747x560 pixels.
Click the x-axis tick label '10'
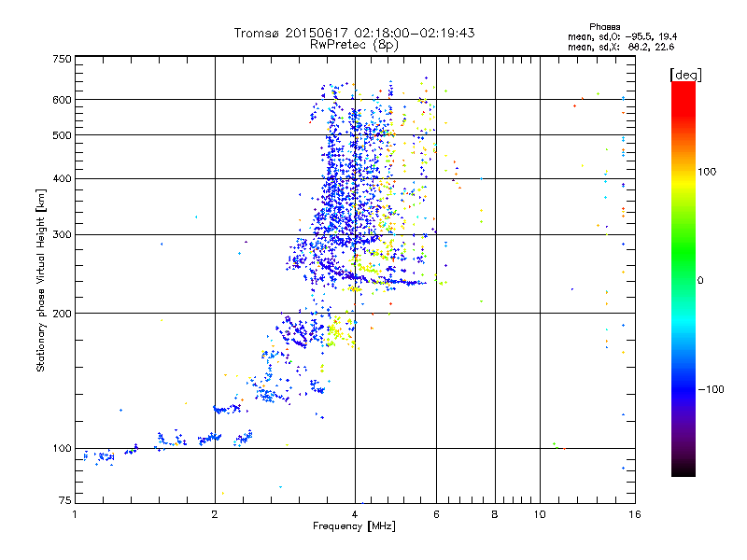point(540,514)
